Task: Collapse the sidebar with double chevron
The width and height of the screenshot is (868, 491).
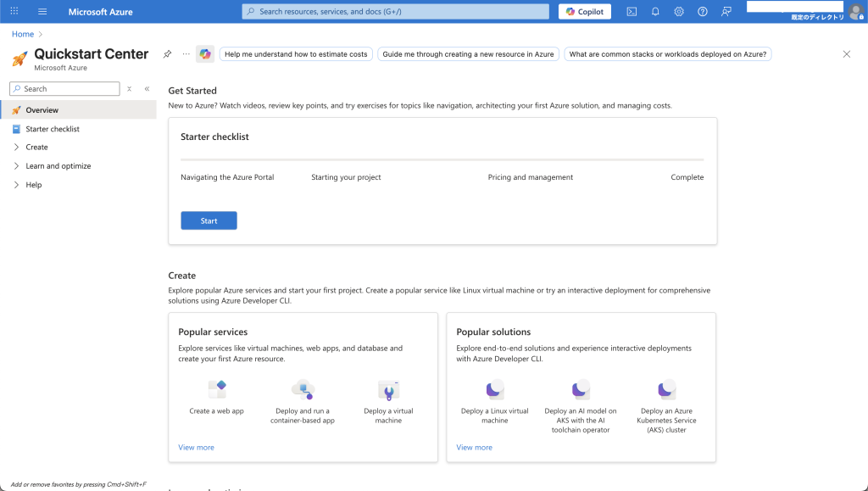Action: (147, 89)
